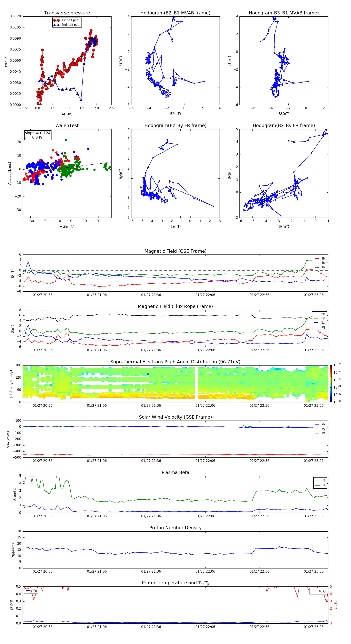This screenshot has width=351, height=644.
Task: Select '|B|' in Flux Rope legend
Action: pos(320,327)
